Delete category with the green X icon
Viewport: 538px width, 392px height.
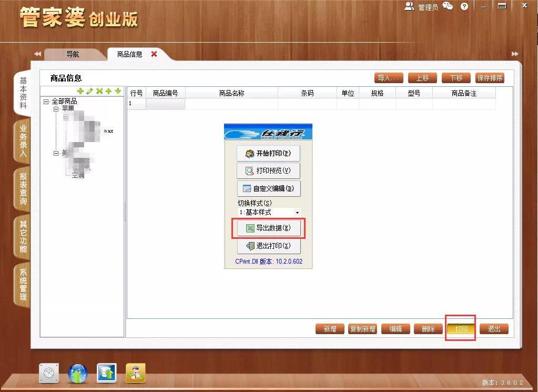click(99, 91)
